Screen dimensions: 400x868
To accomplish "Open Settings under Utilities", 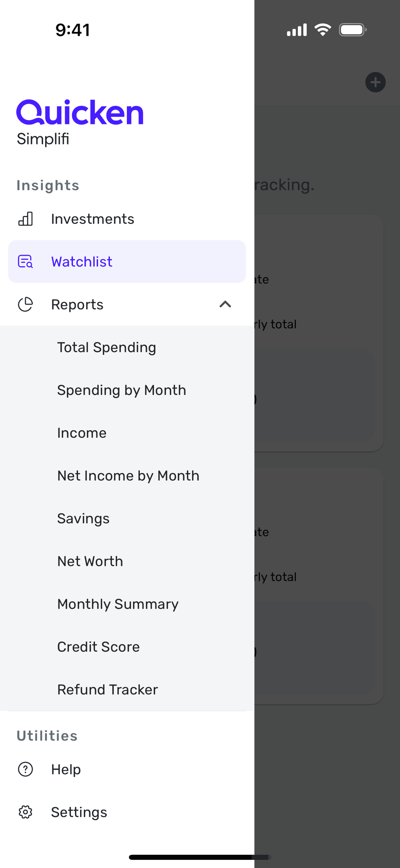I will pyautogui.click(x=127, y=812).
